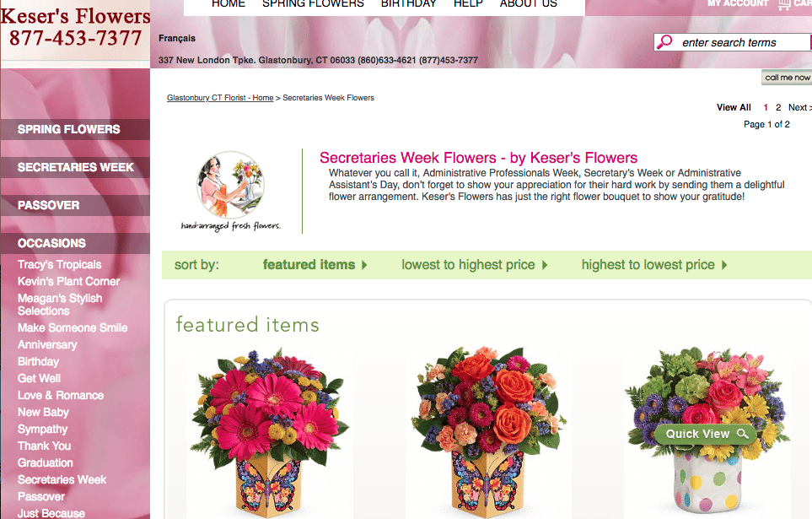Image resolution: width=812 pixels, height=519 pixels.
Task: Click the Keser's Flowers logo header
Action: coord(76,27)
